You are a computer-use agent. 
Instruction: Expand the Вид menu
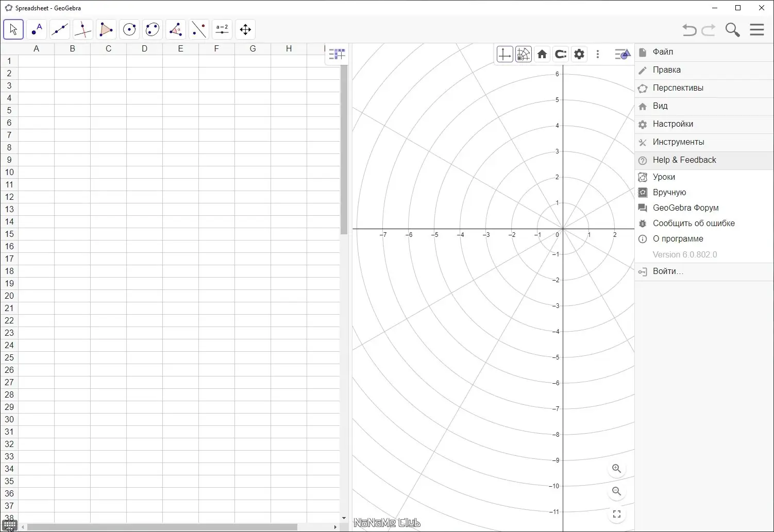point(704,106)
